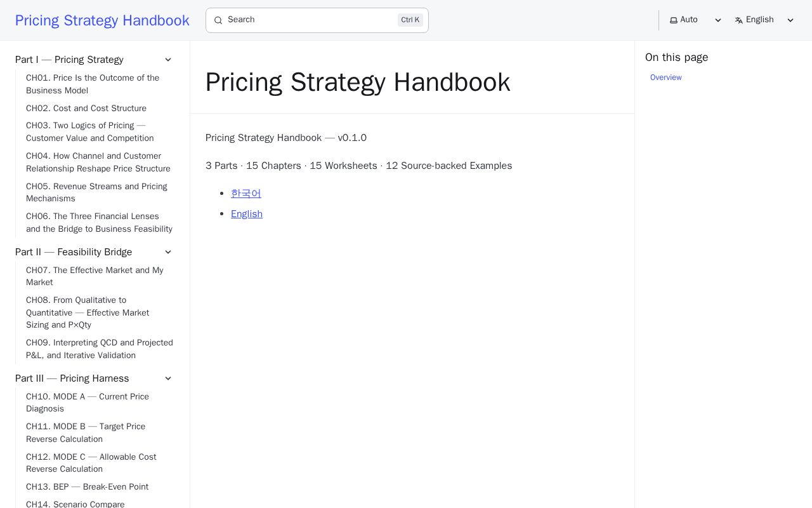Open the 한국어 language link

coord(246,194)
